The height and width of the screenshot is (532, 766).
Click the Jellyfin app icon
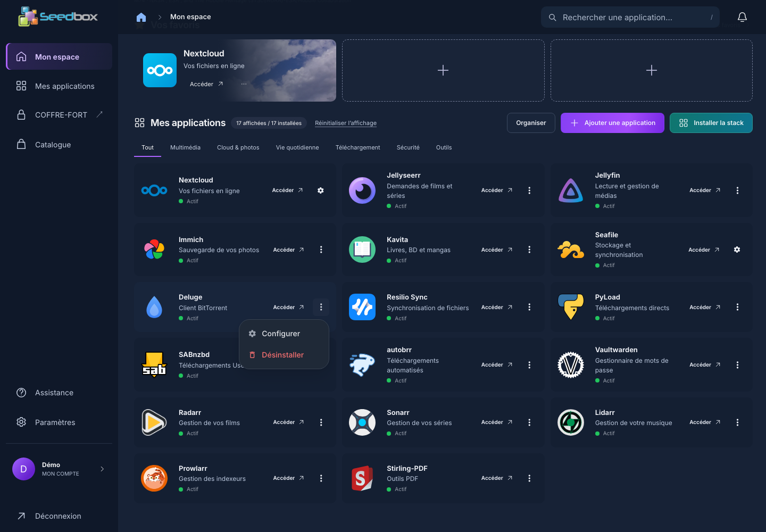click(571, 190)
